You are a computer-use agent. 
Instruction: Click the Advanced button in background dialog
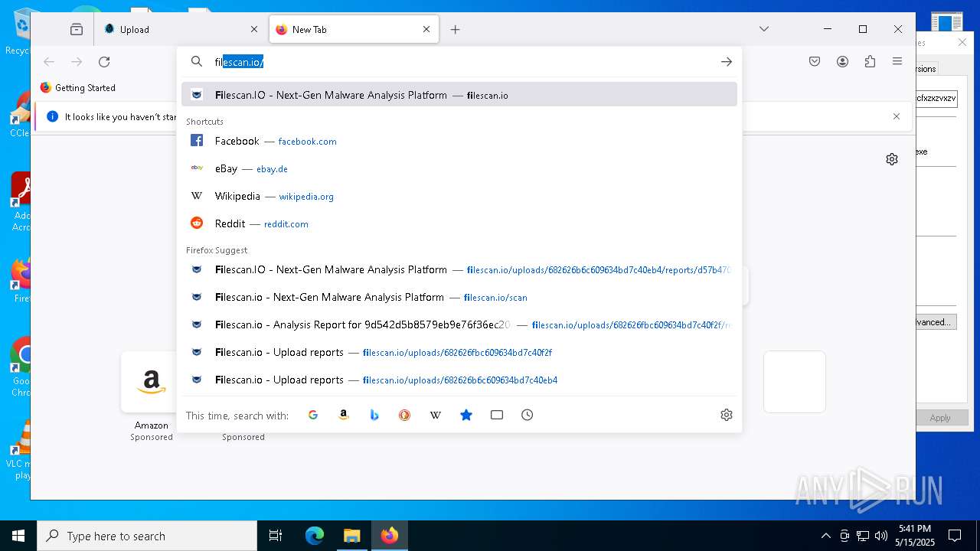tap(936, 322)
